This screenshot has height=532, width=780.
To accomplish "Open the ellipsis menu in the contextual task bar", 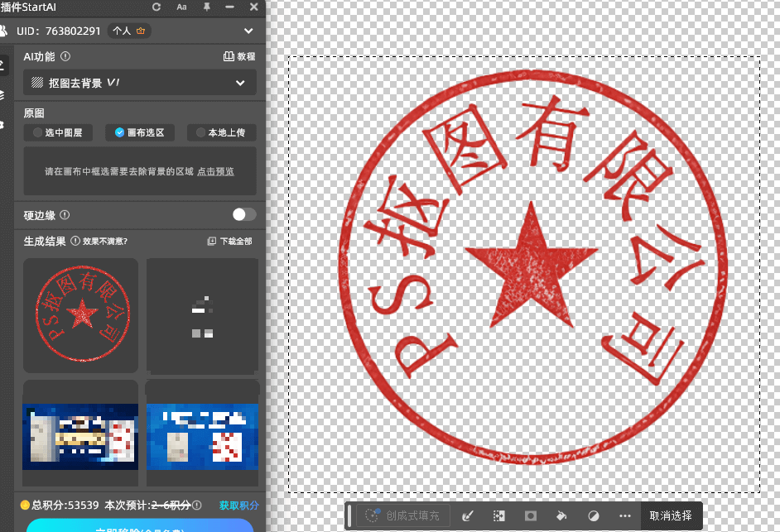I will (x=625, y=516).
